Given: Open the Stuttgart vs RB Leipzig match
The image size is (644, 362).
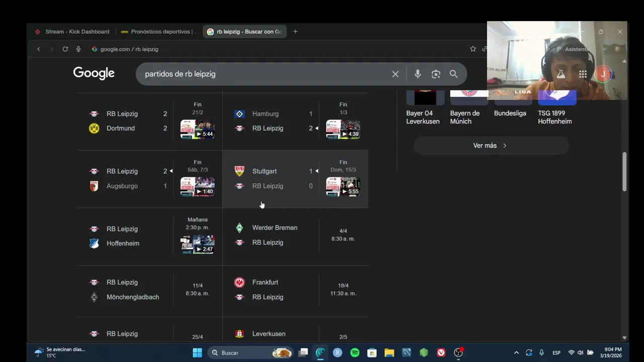Looking at the screenshot, I should click(x=295, y=179).
